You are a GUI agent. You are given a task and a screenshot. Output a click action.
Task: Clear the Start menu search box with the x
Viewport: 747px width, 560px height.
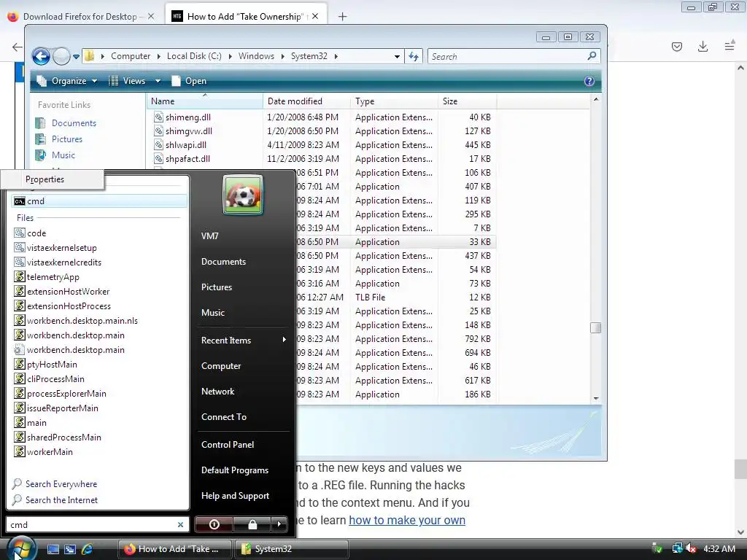click(x=181, y=524)
